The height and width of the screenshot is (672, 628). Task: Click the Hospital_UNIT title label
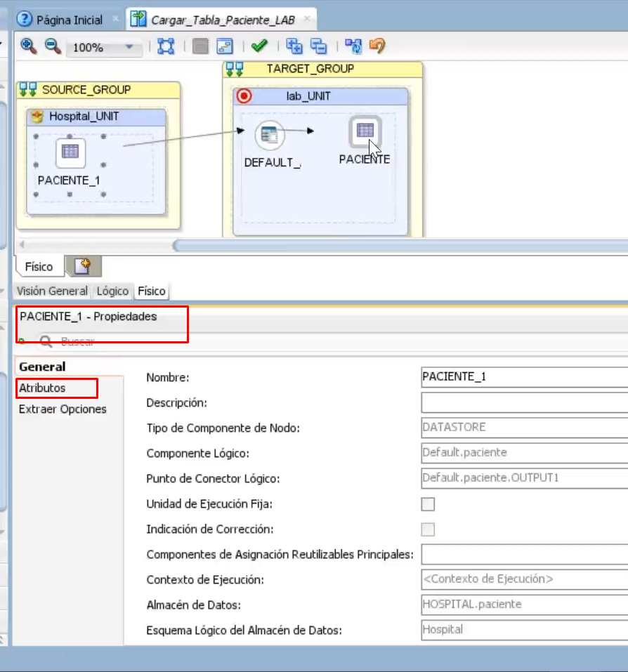tap(84, 116)
